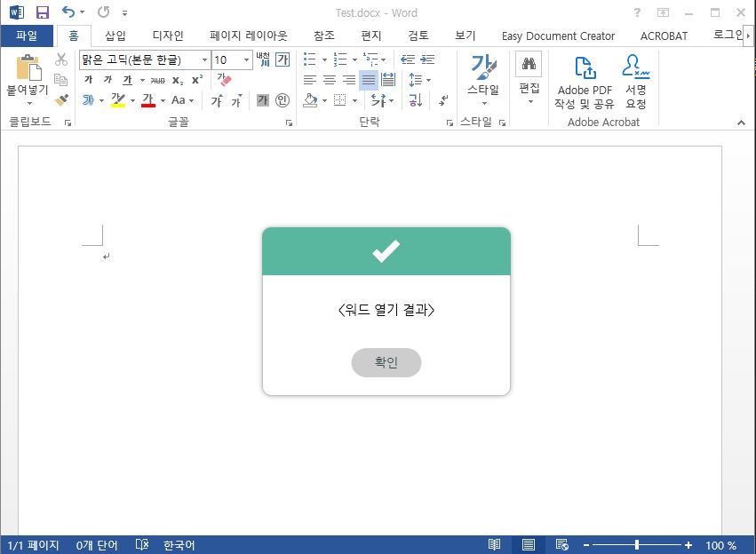Switch to Read Mode view in status bar
Image resolution: width=756 pixels, height=554 pixels.
[495, 544]
